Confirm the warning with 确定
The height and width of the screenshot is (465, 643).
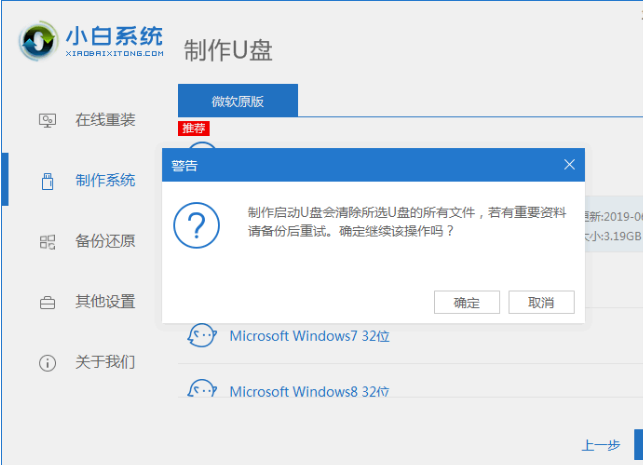[467, 303]
